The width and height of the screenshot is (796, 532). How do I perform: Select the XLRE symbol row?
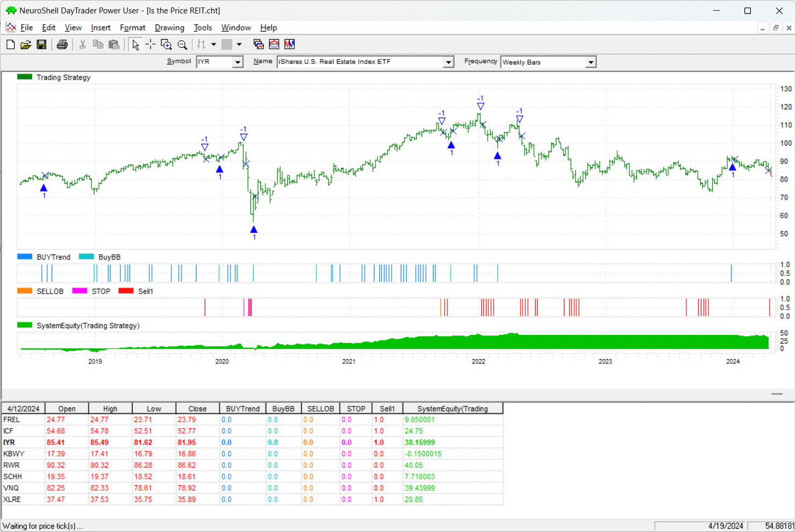tap(252, 499)
